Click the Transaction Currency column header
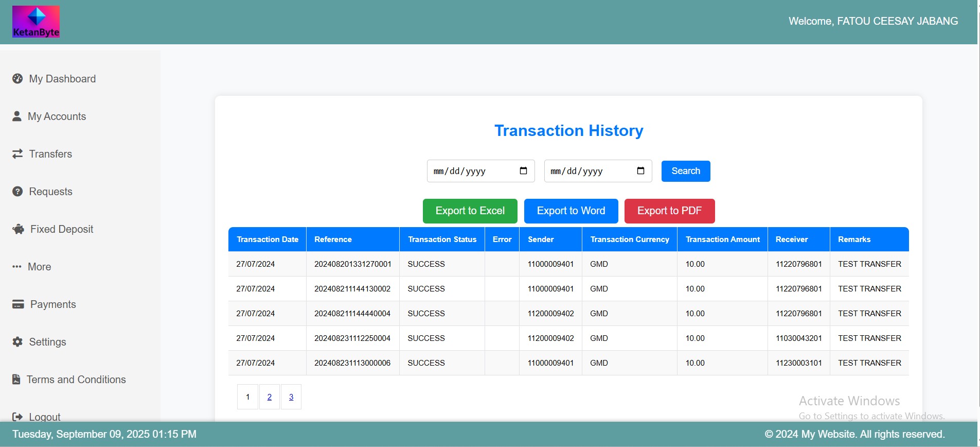This screenshot has width=980, height=447. [x=630, y=239]
